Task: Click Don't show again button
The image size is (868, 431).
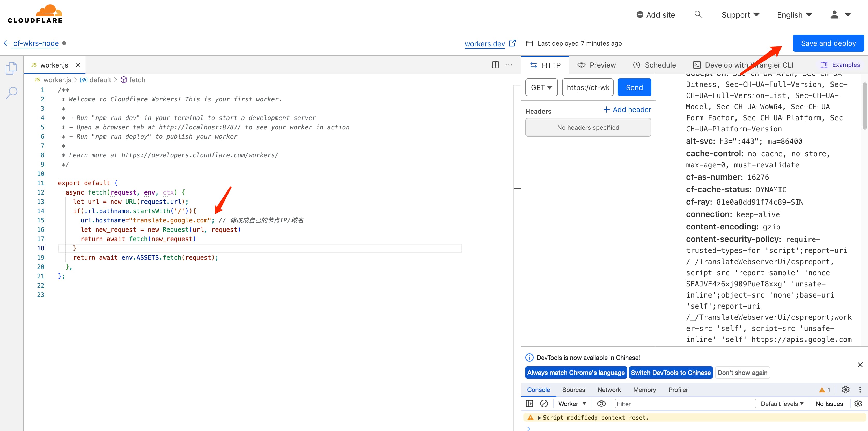Action: pos(742,373)
